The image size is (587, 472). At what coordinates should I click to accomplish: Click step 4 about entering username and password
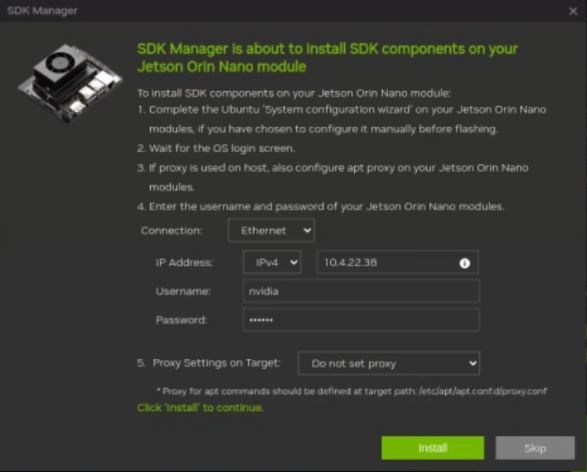tap(321, 207)
